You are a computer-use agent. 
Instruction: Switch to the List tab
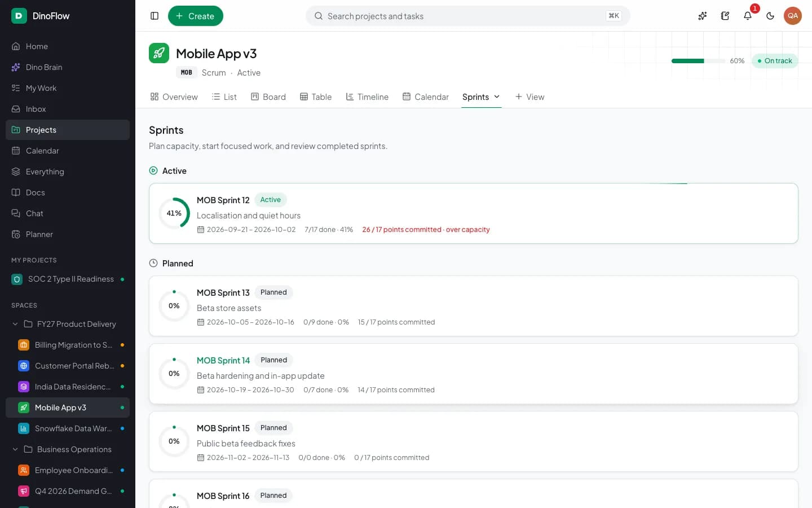224,97
